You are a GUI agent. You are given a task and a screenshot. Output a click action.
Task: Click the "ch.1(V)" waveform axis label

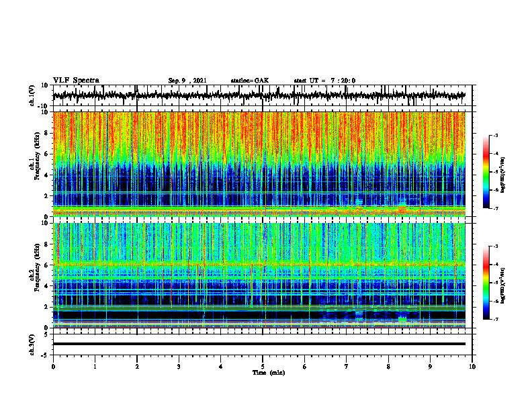pos(32,95)
